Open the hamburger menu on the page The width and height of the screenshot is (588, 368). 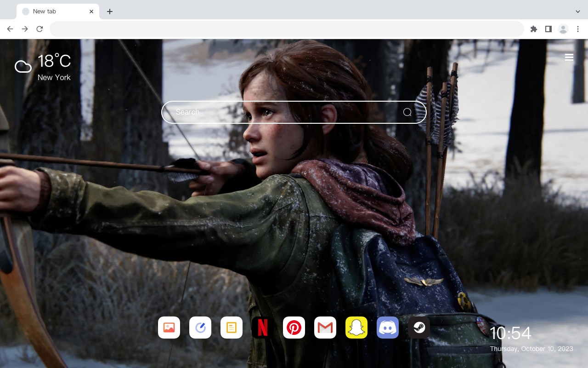(x=569, y=57)
